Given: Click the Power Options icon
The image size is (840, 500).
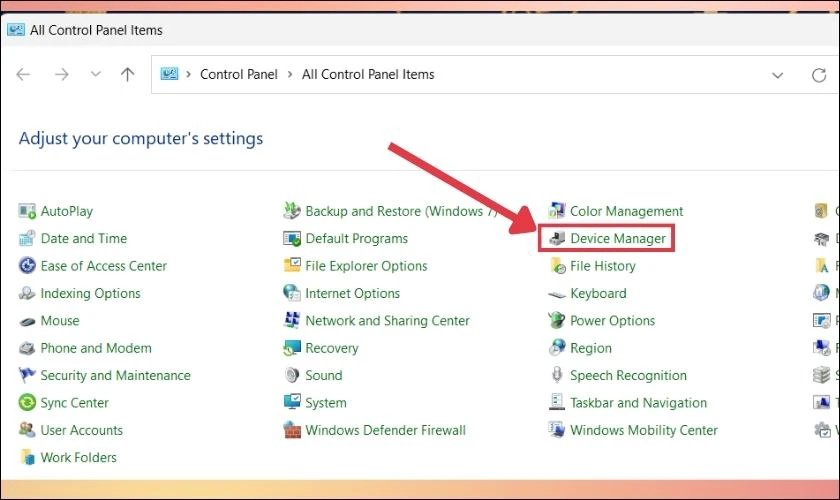Looking at the screenshot, I should click(557, 320).
